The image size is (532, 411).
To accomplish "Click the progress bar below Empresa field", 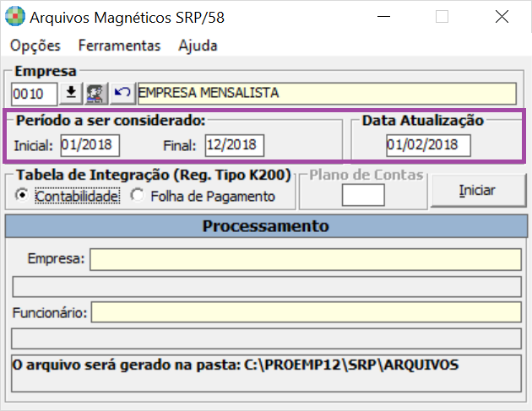I will tap(267, 287).
